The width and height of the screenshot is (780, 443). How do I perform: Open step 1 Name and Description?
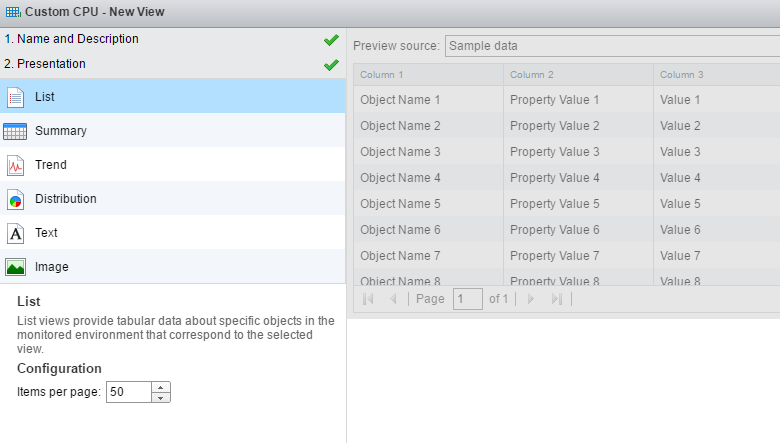click(72, 39)
